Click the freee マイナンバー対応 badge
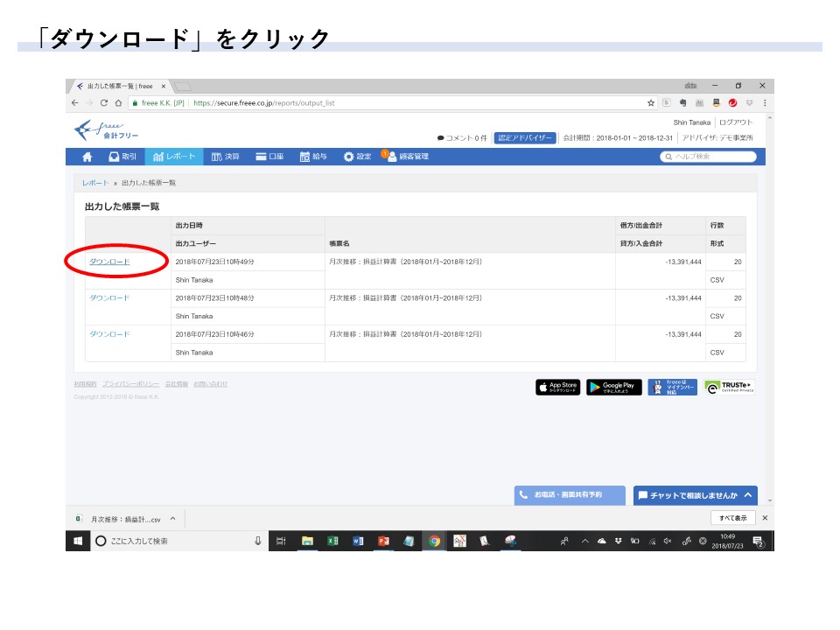Screen dimensions: 840x630 pyautogui.click(x=672, y=387)
